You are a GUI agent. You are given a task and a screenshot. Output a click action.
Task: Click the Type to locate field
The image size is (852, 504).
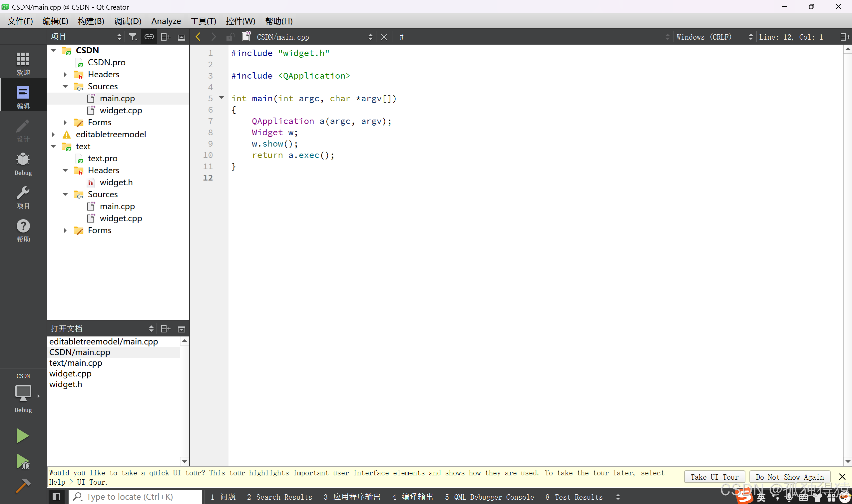tap(136, 497)
